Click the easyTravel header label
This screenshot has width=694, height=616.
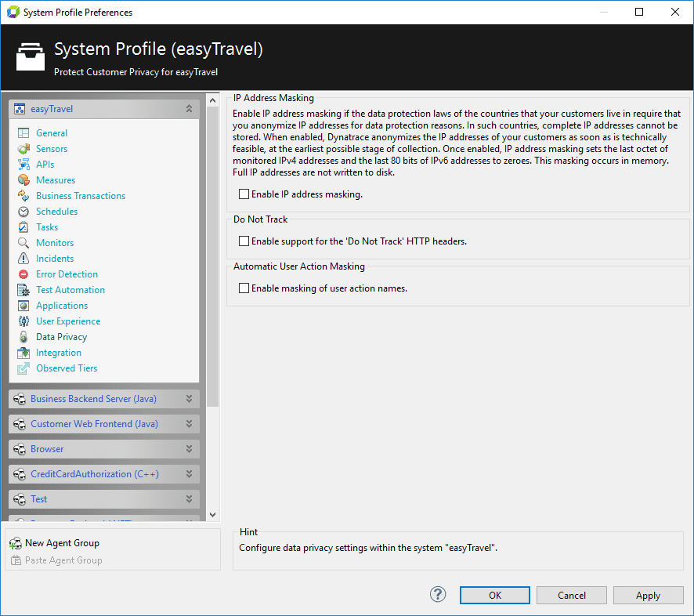tap(52, 109)
